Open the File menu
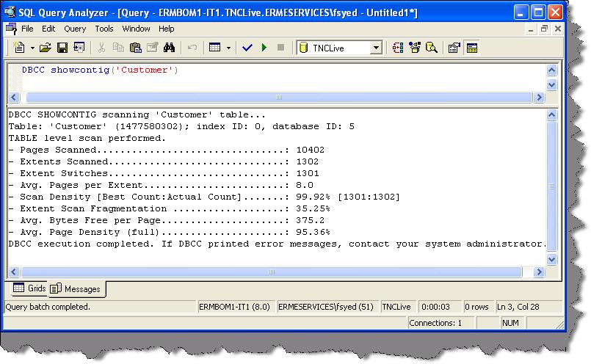 [27, 29]
